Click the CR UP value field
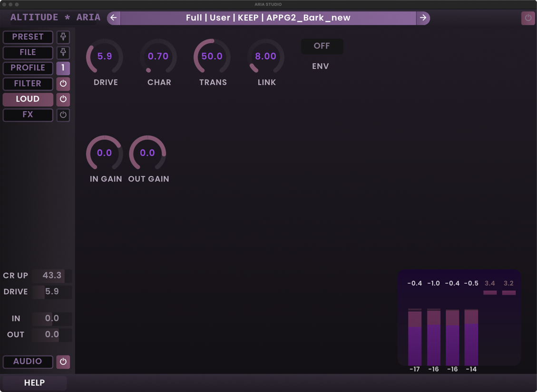This screenshot has height=392, width=537. pos(52,276)
